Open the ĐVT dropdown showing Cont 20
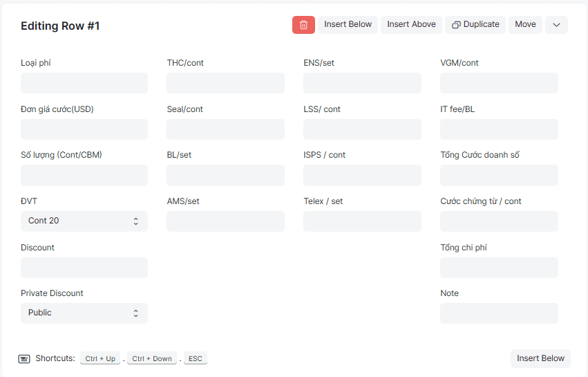The height and width of the screenshot is (377, 588). (84, 221)
